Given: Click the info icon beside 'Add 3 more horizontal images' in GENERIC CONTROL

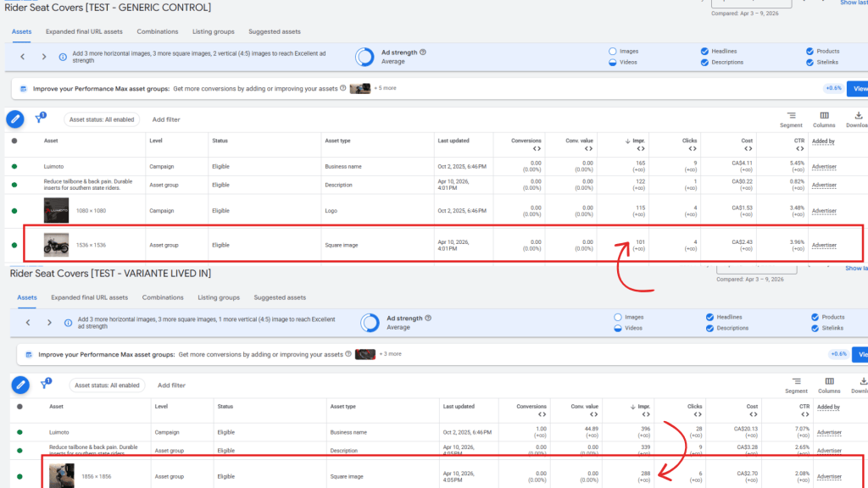Looking at the screenshot, I should [63, 57].
